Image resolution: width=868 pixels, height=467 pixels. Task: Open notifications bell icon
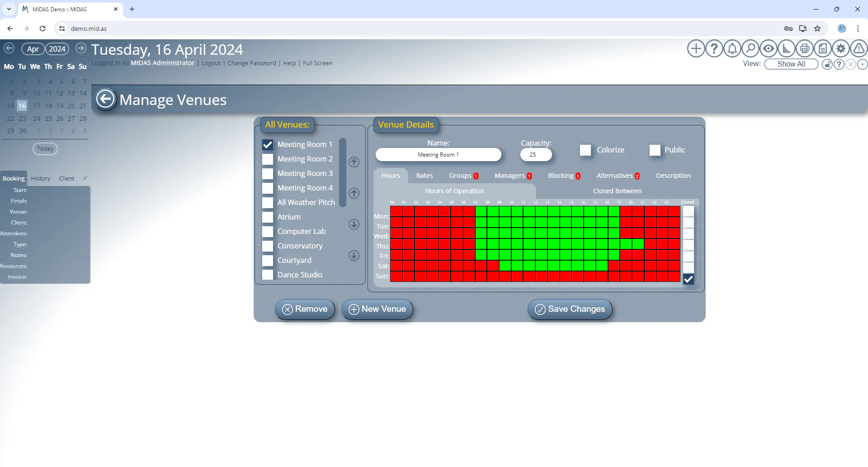[x=732, y=48]
